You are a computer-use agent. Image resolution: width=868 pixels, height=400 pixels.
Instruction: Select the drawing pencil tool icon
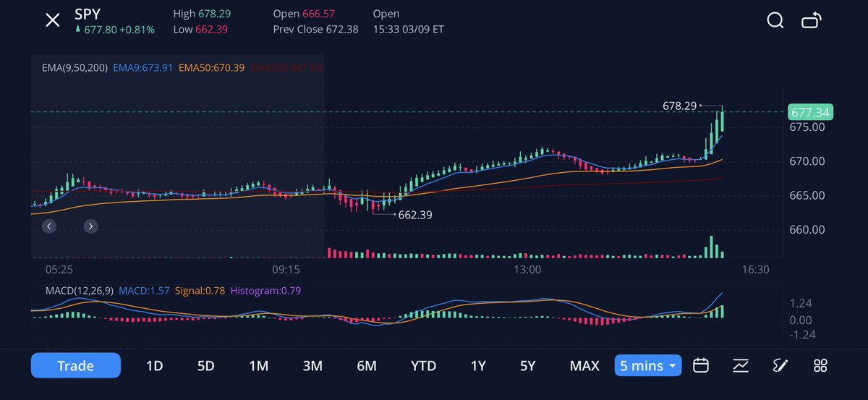click(x=780, y=365)
